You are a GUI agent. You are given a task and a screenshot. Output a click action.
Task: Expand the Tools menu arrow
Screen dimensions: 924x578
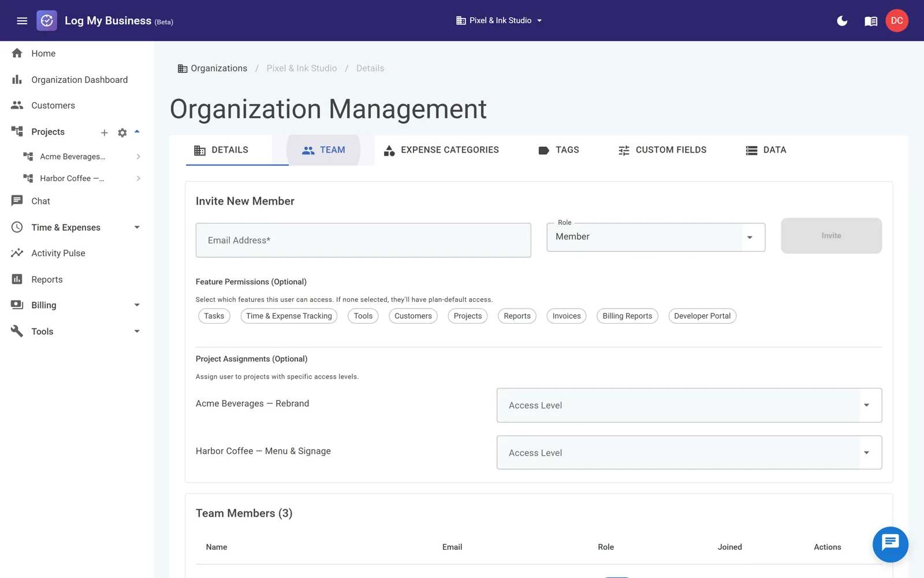click(137, 331)
